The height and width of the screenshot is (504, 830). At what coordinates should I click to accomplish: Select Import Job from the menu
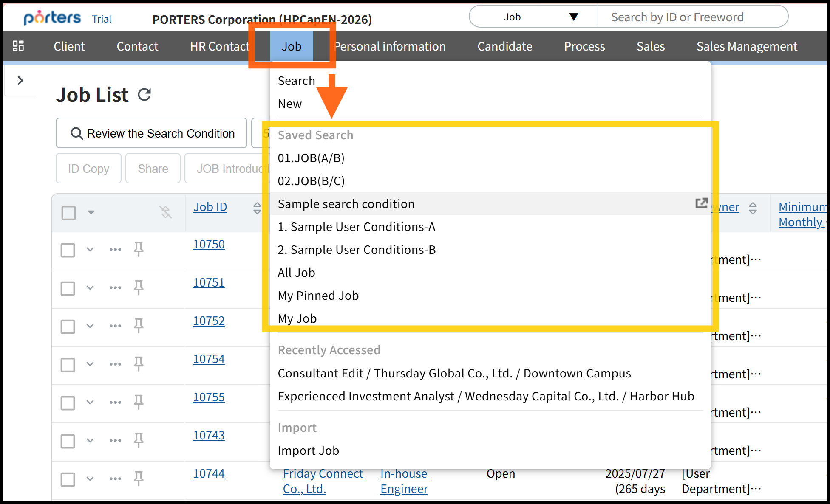tap(308, 451)
